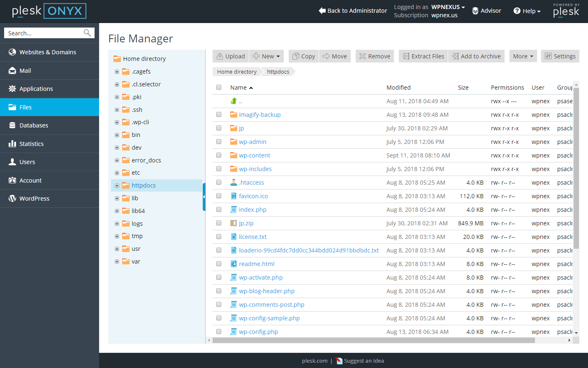
Task: Sort by Name column header
Action: (241, 88)
